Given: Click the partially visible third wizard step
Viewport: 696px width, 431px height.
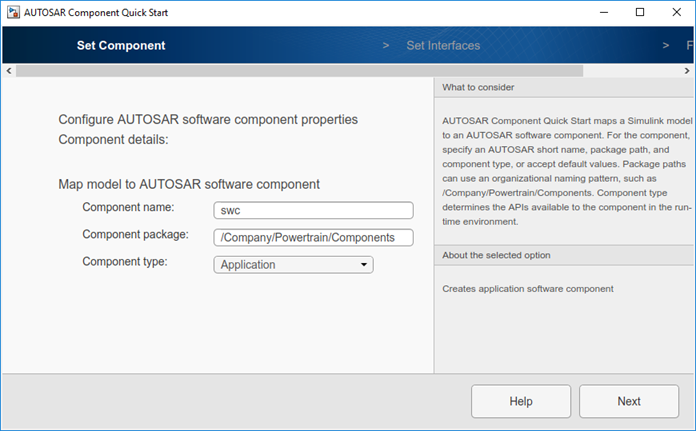Looking at the screenshot, I should [690, 46].
